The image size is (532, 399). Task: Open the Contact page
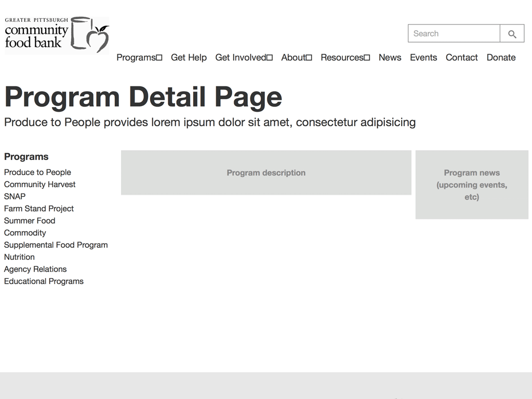[461, 58]
